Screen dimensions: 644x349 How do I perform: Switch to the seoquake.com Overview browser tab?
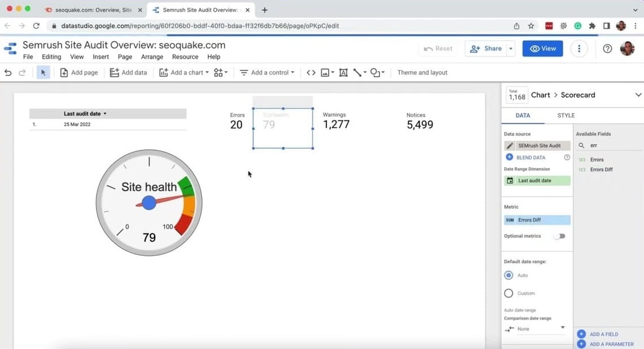94,10
